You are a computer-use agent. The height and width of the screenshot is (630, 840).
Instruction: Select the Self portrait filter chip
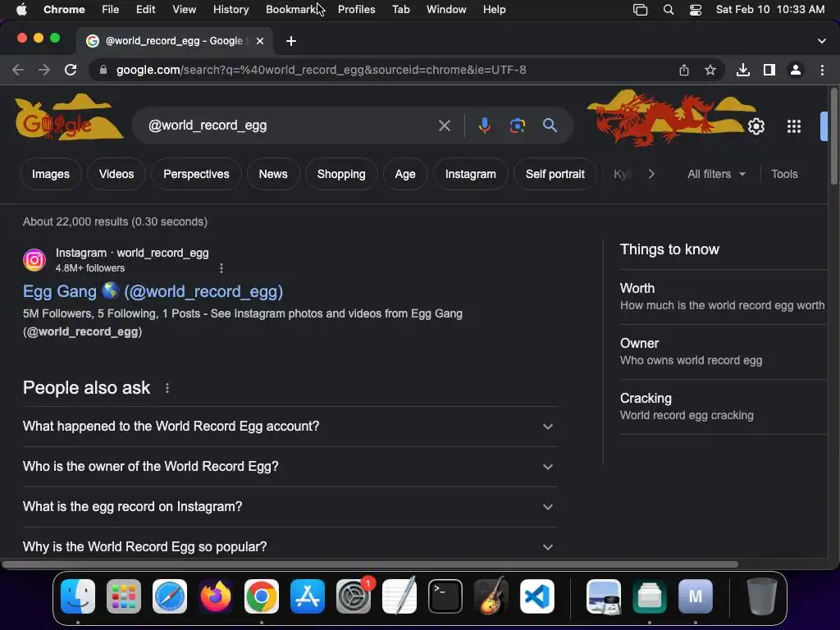pos(555,174)
